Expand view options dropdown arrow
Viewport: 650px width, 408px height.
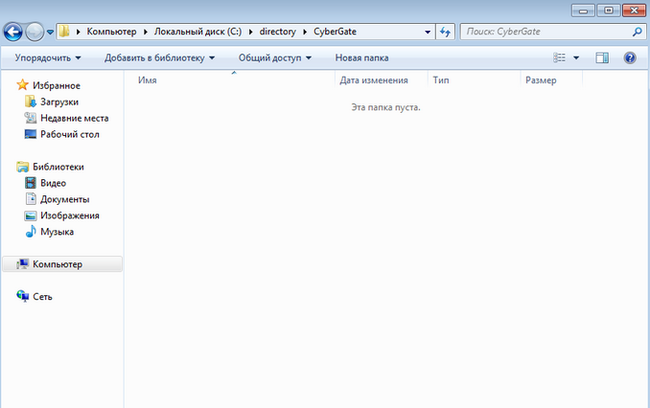point(576,58)
